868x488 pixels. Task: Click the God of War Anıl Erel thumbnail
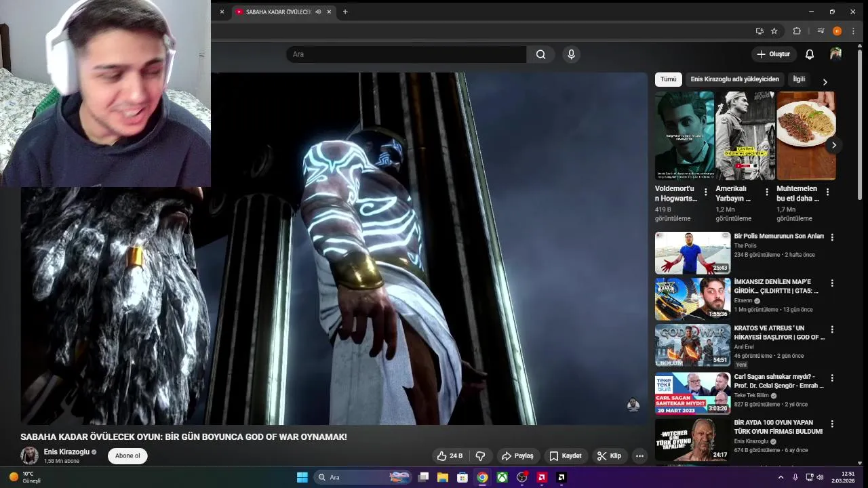pos(692,345)
